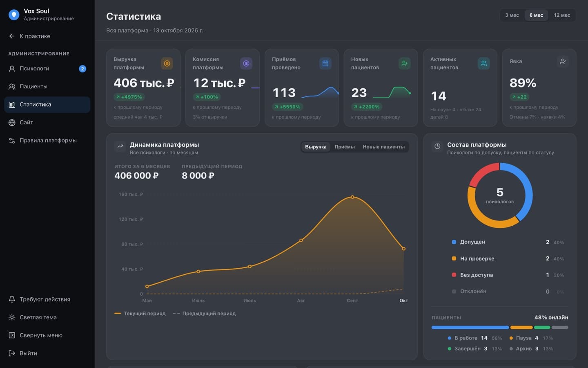
Task: Click the logout icon beside Выйти
Action: (x=12, y=353)
